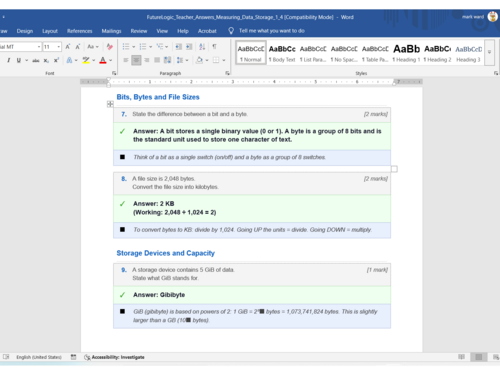The width and height of the screenshot is (500, 375).
Task: Open the Change Case dropdown
Action: (x=93, y=47)
